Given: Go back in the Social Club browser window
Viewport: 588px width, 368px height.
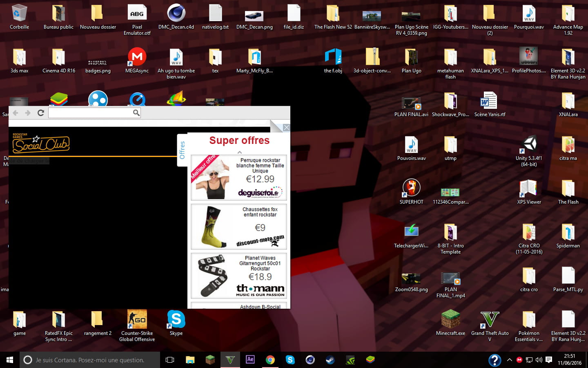Looking at the screenshot, I should (16, 113).
